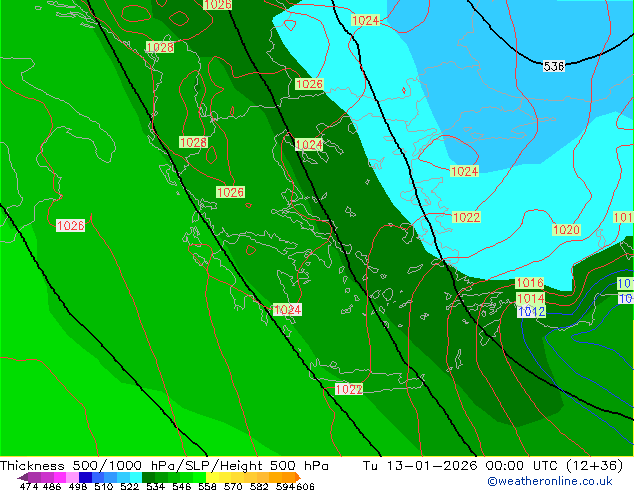Pick the dark green legend swatch above 534
The width and height of the screenshot is (634, 490).
(148, 477)
